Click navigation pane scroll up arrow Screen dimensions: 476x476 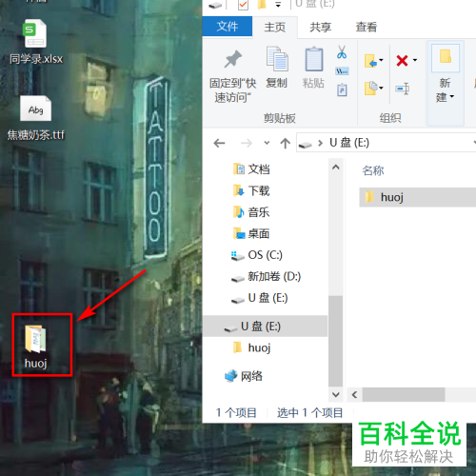[x=336, y=168]
